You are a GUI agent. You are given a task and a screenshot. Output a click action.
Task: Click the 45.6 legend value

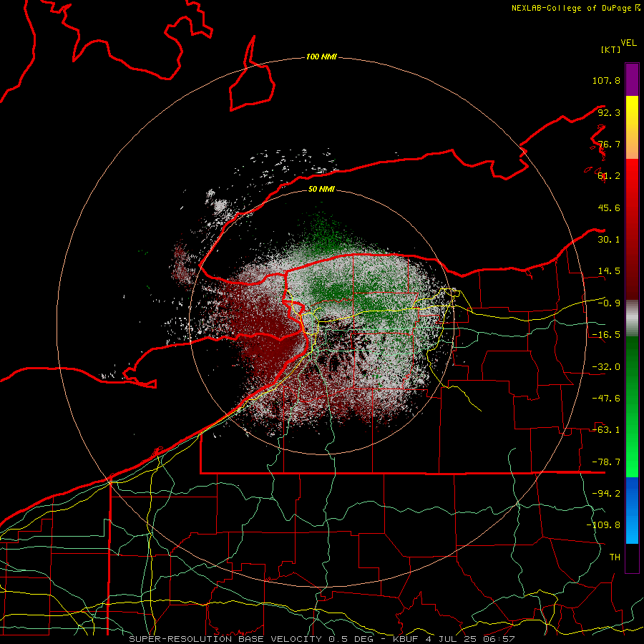[609, 208]
